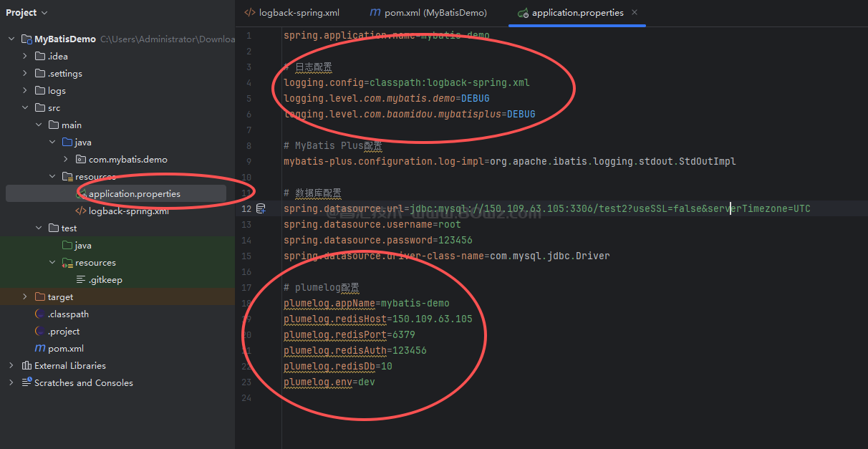The image size is (868, 449).
Task: Expand the logs folder
Action: click(25, 91)
